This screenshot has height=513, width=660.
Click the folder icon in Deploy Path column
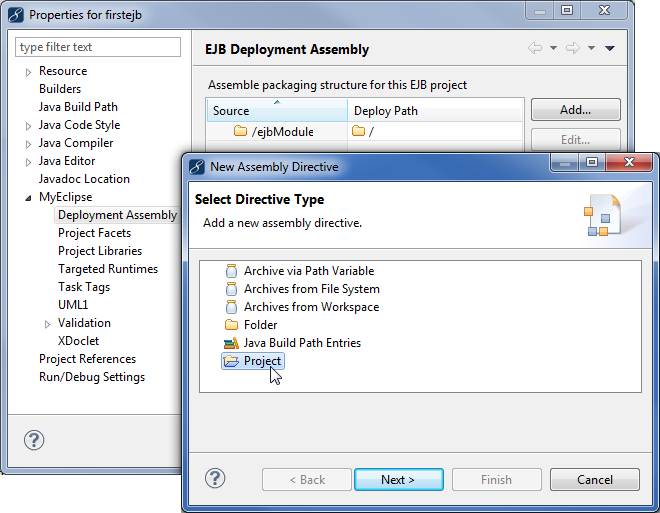358,131
